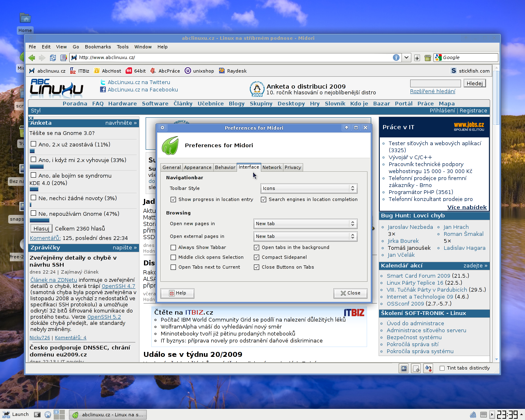
Task: Open AbcHost bookmark in bookmarks bar
Action: coord(107,71)
